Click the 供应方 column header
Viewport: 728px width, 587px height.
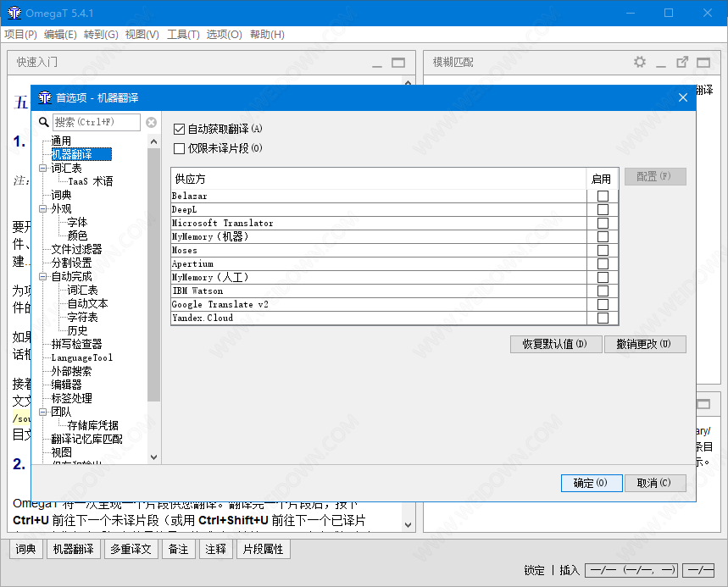378,179
